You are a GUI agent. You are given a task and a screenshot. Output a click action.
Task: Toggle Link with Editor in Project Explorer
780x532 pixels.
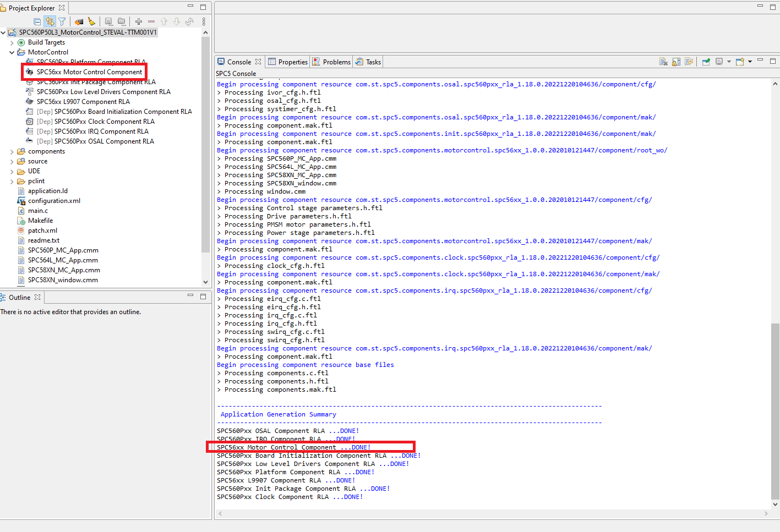point(50,21)
